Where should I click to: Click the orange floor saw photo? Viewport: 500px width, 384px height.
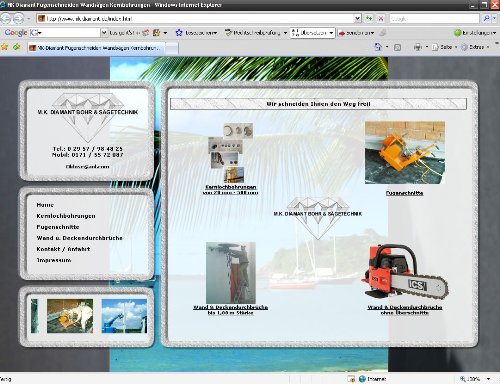[x=405, y=153]
